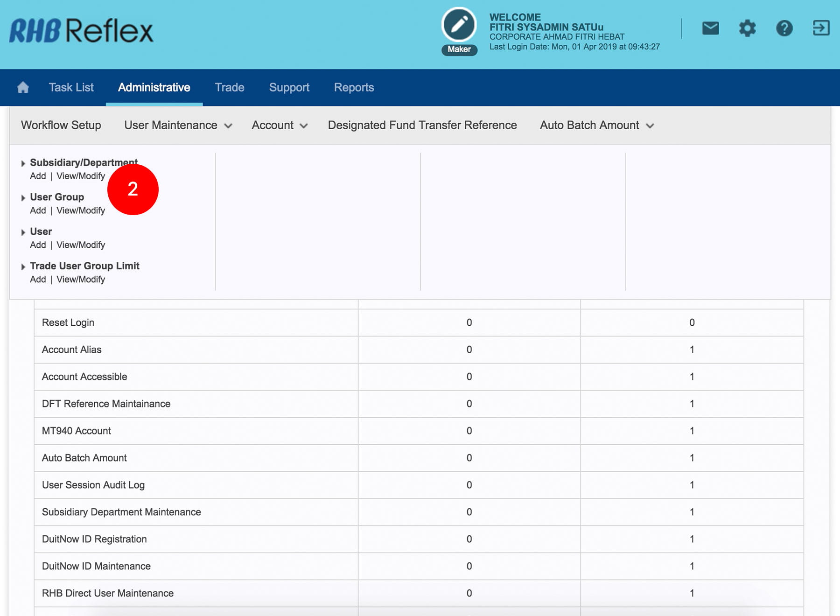Open the mail inbox envelope icon
Screen dimensions: 840x616
tap(710, 28)
